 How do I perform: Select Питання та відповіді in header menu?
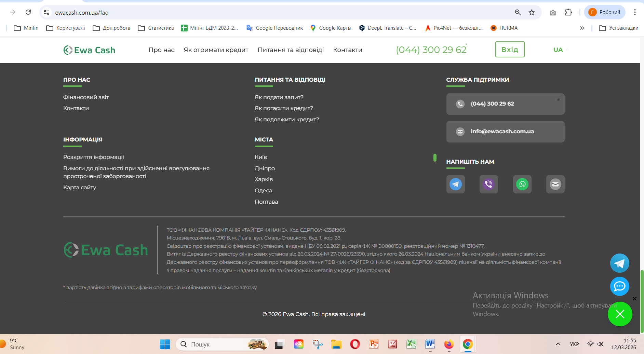(291, 50)
